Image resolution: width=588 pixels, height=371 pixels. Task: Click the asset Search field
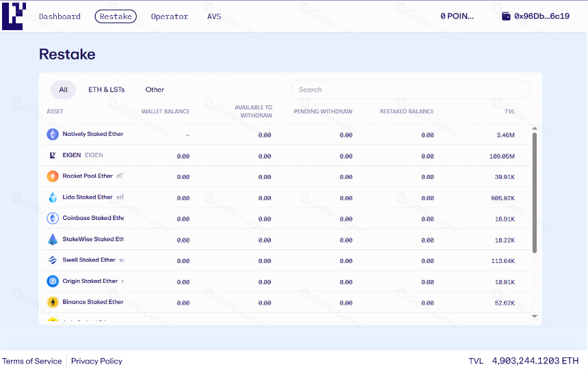410,90
